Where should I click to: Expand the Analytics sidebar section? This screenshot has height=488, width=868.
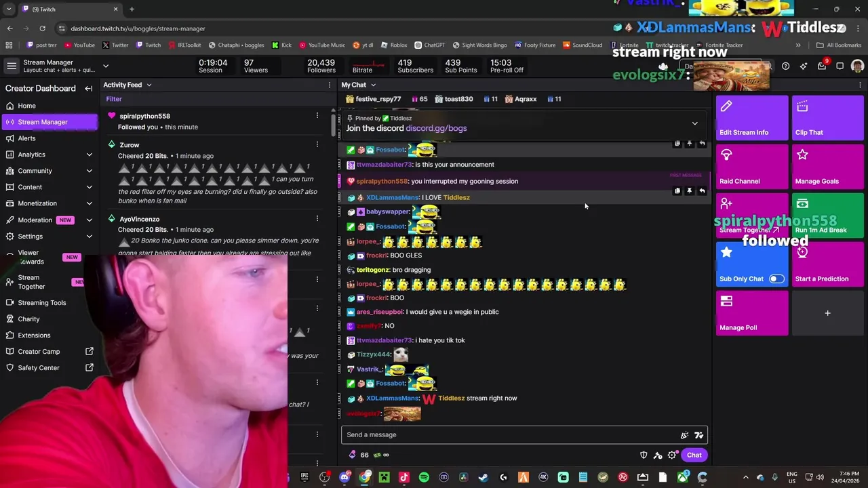[89, 155]
